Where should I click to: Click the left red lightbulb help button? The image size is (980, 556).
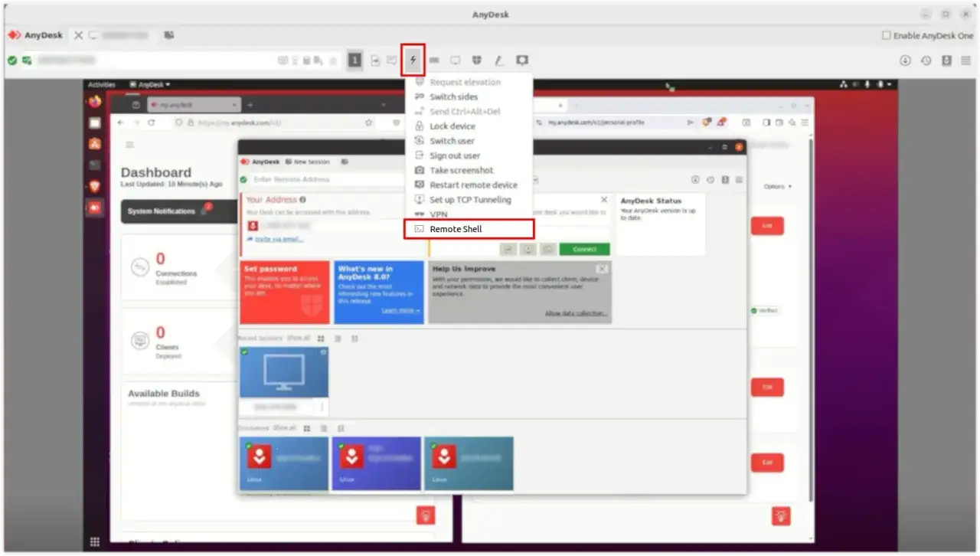coord(426,515)
